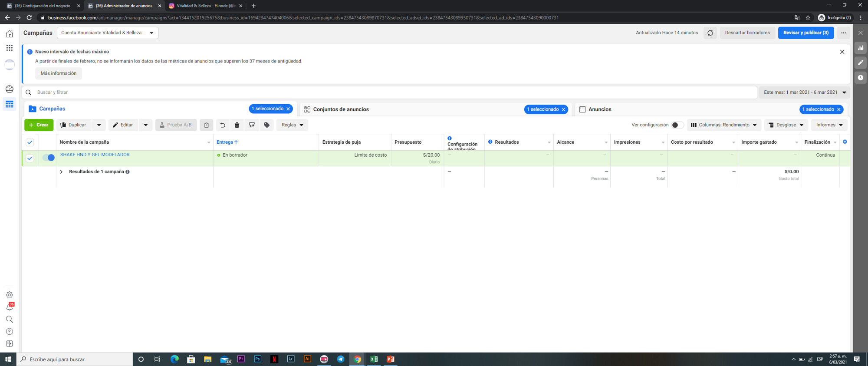Click the undo arrow icon in toolbar
Viewport: 868px width, 366px height.
point(223,125)
